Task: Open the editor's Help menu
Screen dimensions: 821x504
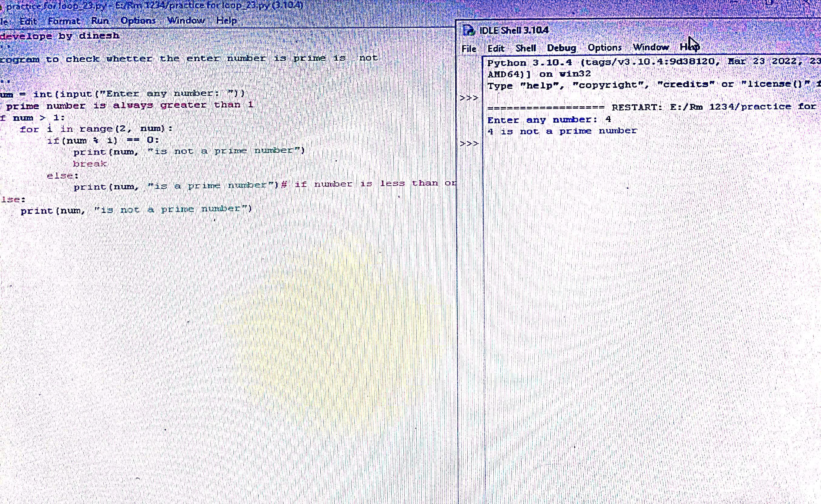Action: click(226, 20)
